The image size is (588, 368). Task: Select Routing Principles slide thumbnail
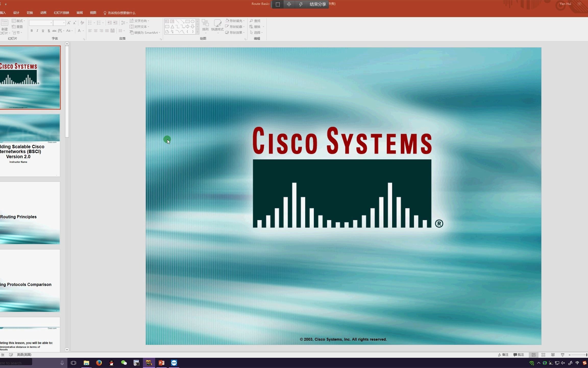pyautogui.click(x=30, y=213)
